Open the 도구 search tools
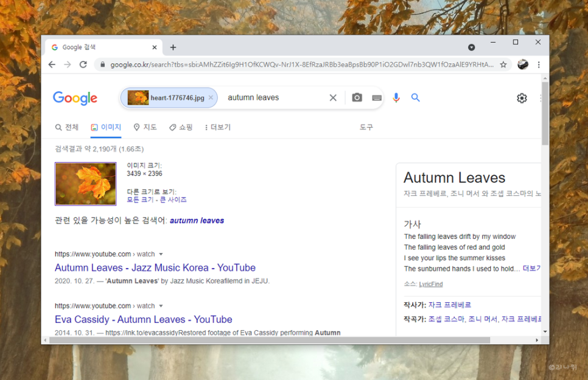 [x=366, y=128]
